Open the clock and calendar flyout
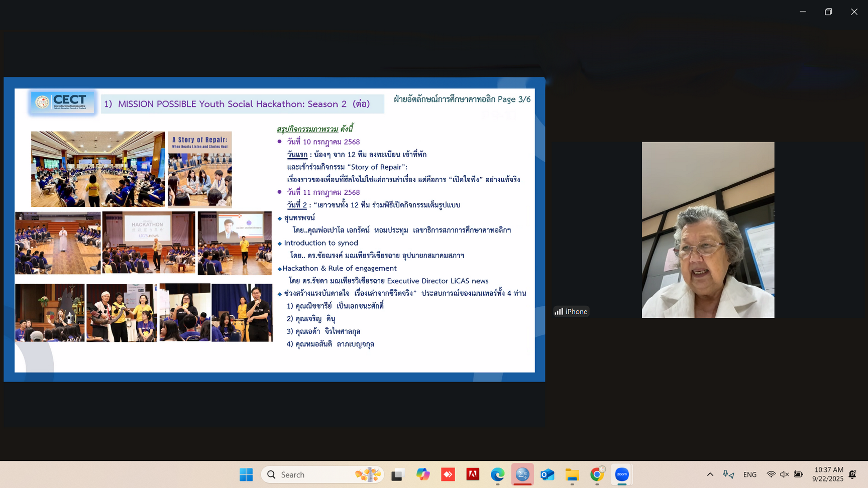The width and height of the screenshot is (868, 488). (x=828, y=474)
